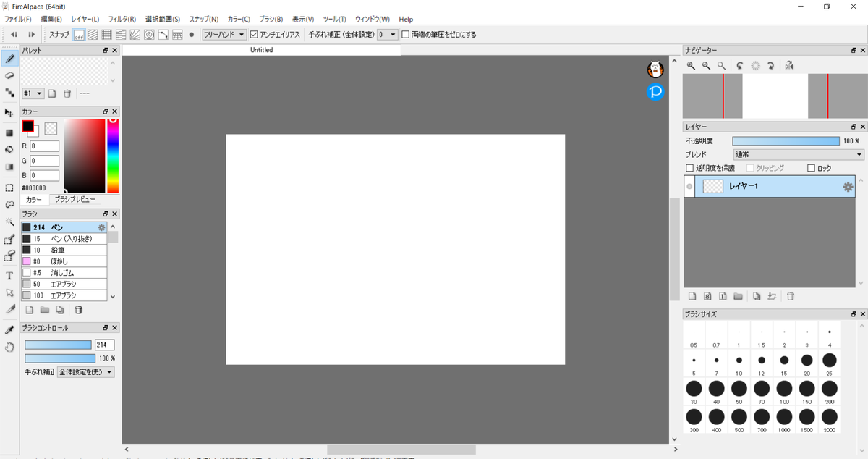Image resolution: width=868 pixels, height=459 pixels.
Task: Open 全体設定を使う dropdown
Action: click(x=85, y=372)
